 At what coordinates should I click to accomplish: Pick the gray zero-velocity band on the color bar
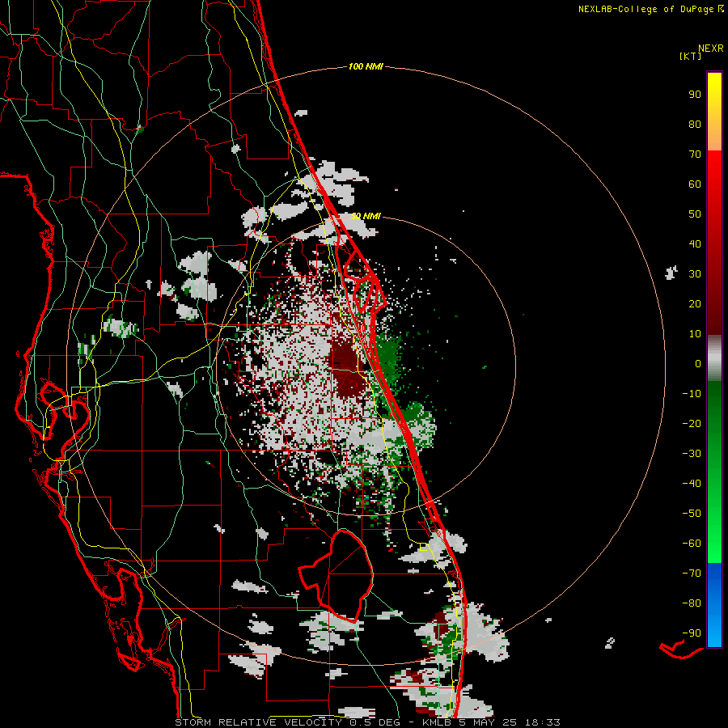[x=714, y=358]
